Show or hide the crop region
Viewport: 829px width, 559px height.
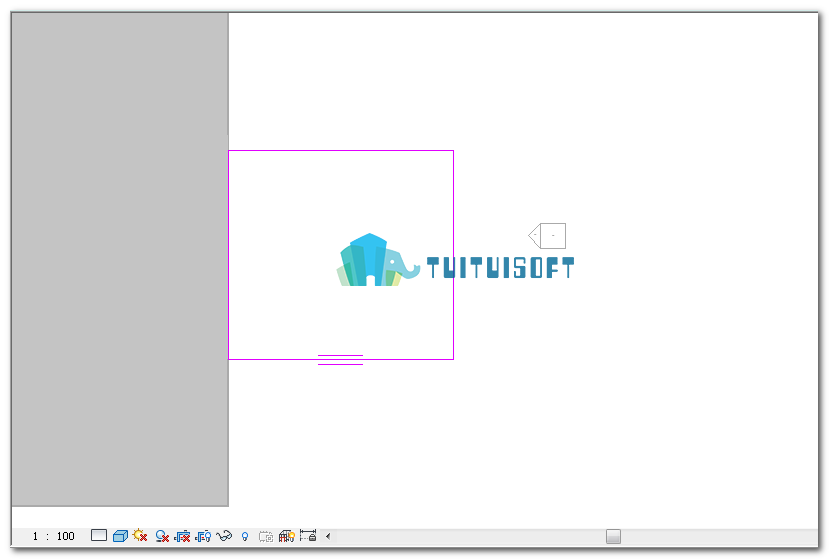click(x=203, y=536)
